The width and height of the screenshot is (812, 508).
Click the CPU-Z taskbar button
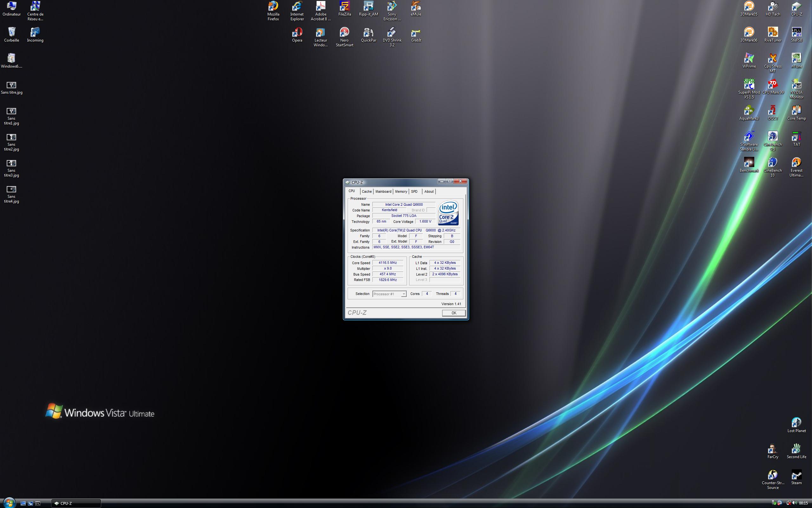tap(76, 503)
